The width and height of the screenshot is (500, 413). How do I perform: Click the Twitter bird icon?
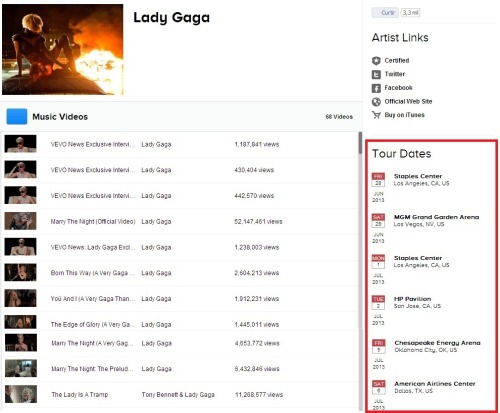click(x=376, y=74)
